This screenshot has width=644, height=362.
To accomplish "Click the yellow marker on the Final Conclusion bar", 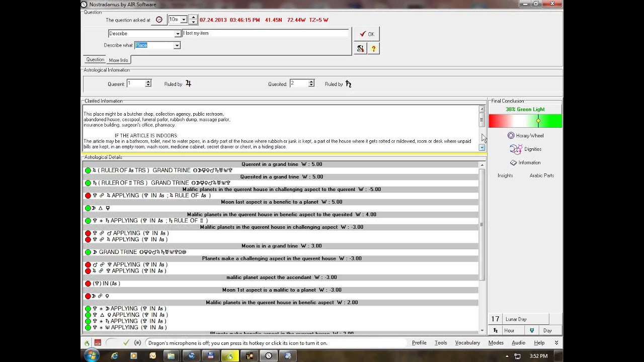I will click(538, 121).
